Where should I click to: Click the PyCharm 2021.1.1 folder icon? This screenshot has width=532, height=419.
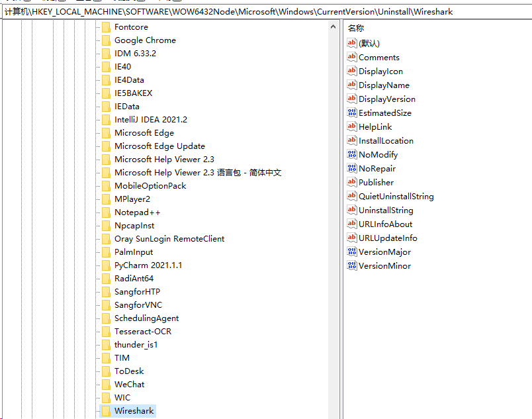point(106,265)
